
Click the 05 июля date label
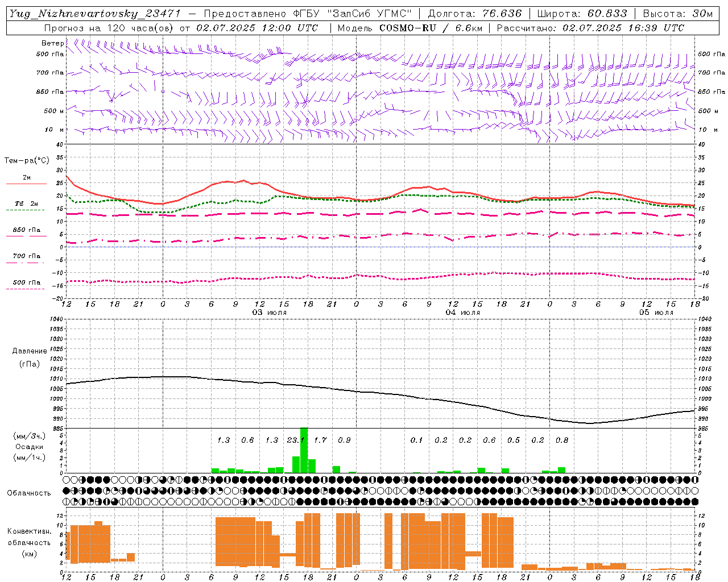(x=656, y=313)
